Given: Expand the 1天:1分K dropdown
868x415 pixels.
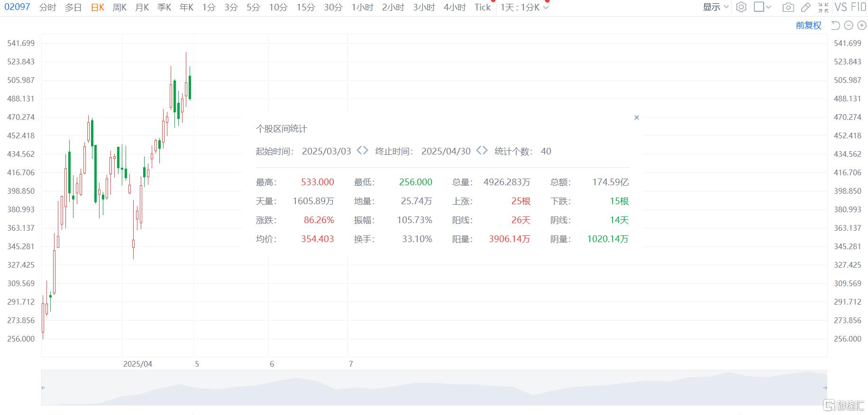Looking at the screenshot, I should 546,8.
